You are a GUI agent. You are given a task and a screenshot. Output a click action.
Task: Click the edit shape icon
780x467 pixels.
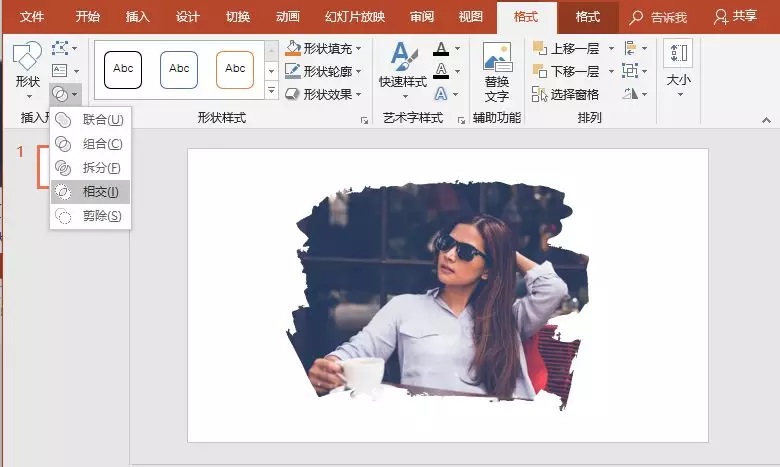click(60, 48)
